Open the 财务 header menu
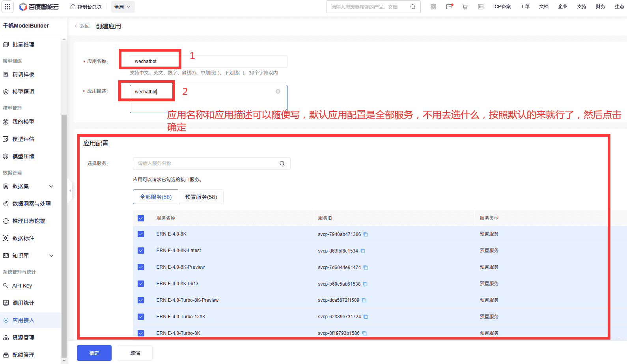This screenshot has height=364, width=627. pos(601,7)
